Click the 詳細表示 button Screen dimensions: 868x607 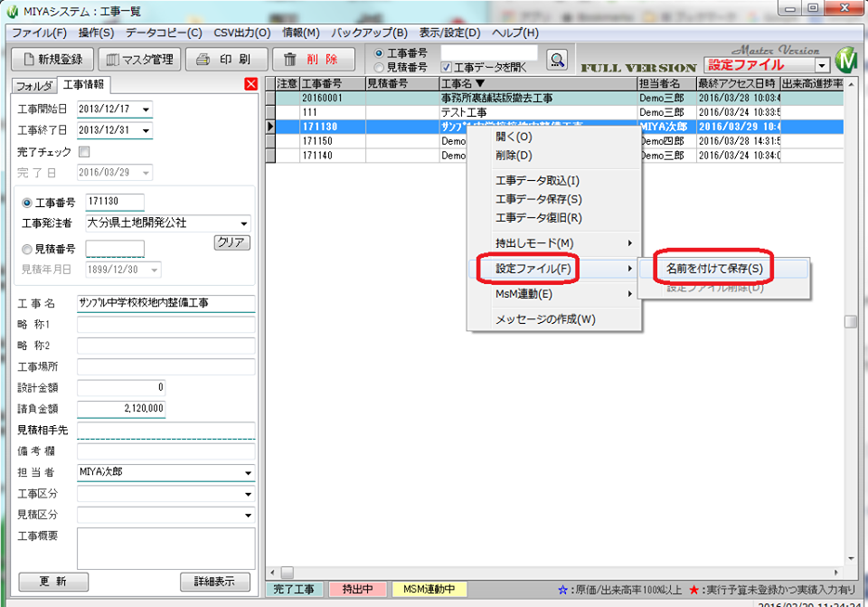coord(215,582)
